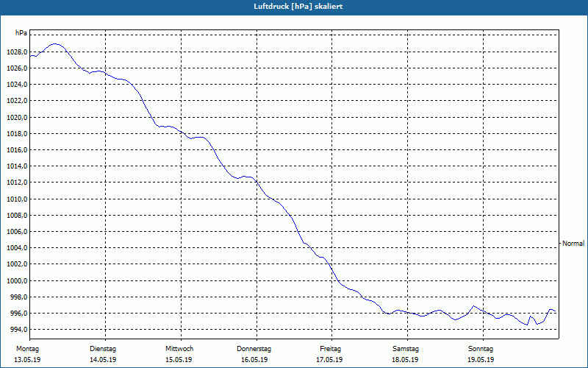The width and height of the screenshot is (588, 368).
Task: Click the 'Normal' pressure marker label
Action: (x=573, y=244)
